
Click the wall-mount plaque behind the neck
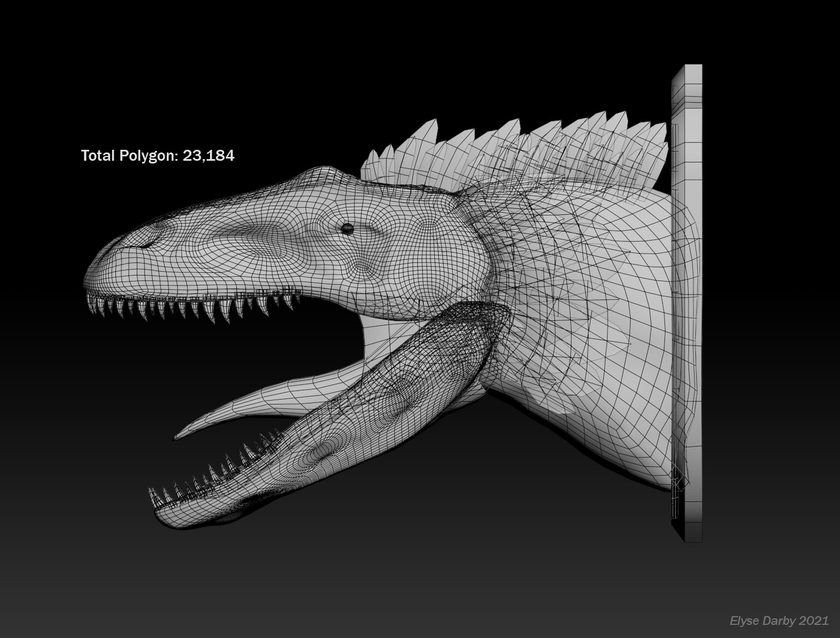click(x=687, y=303)
